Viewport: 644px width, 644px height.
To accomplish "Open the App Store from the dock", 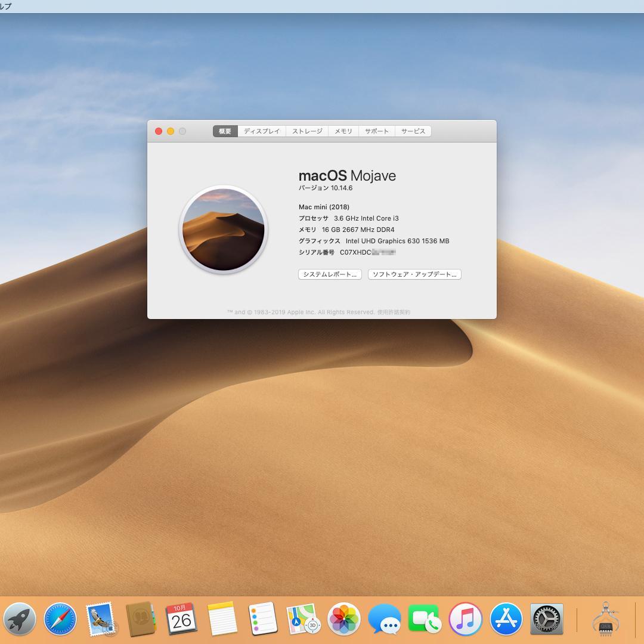I will click(506, 619).
